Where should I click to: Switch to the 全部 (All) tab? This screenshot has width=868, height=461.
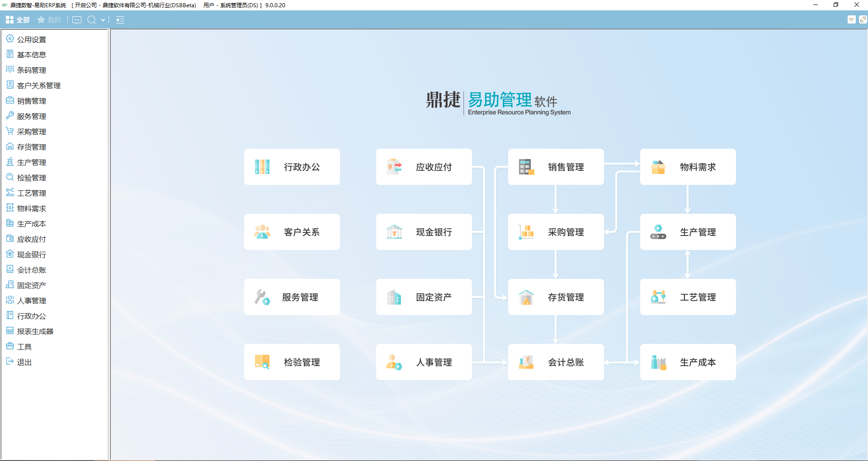[x=18, y=20]
